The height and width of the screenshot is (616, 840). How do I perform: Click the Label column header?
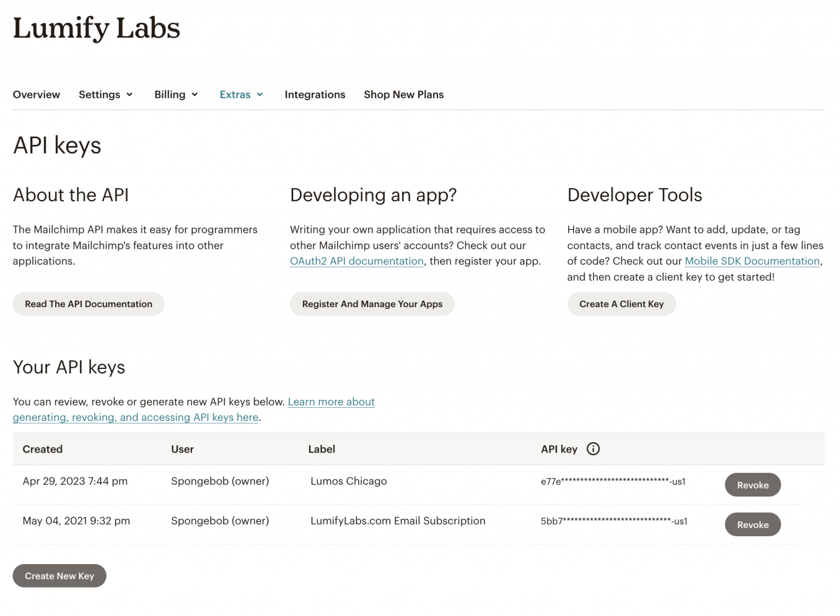click(322, 449)
